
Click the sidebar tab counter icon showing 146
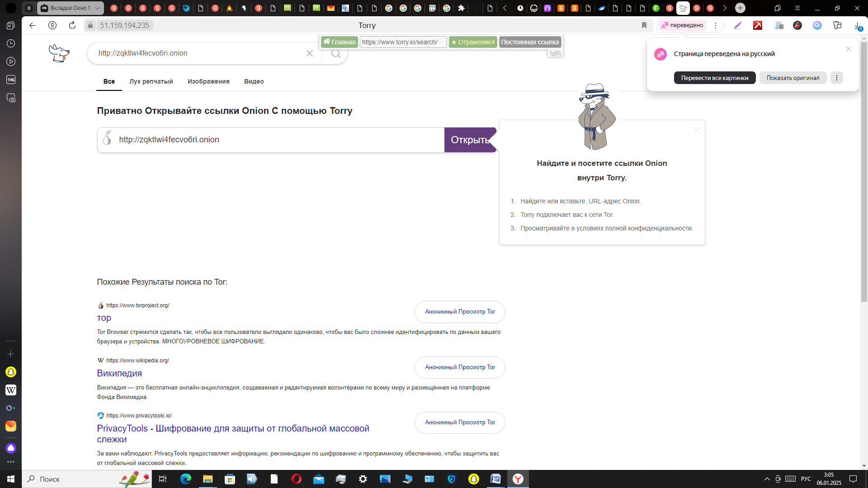pos(11,80)
